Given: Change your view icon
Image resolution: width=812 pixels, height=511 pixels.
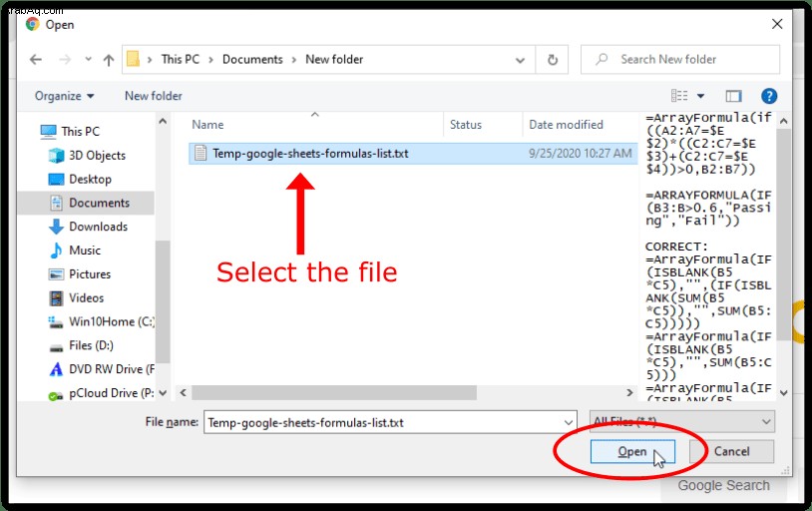Looking at the screenshot, I should (679, 96).
